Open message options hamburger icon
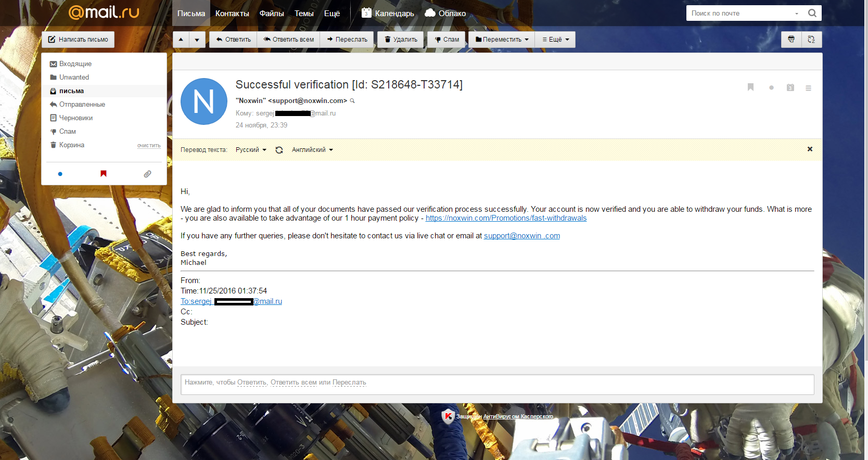This screenshot has height=460, width=868. coord(808,88)
